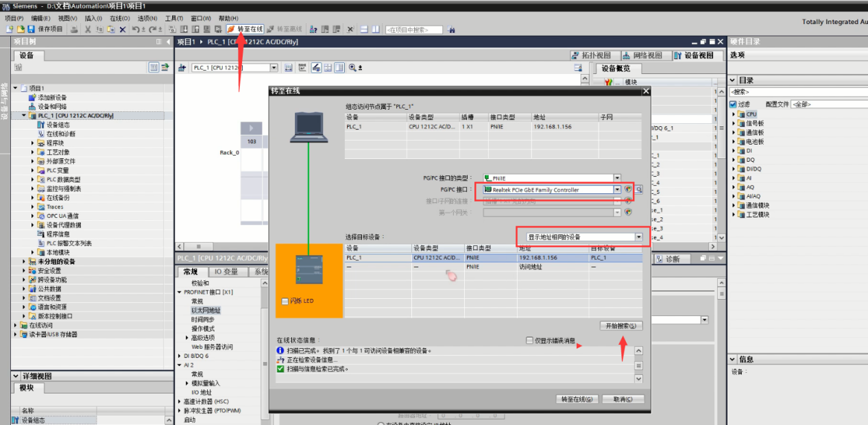Click the project search input field

pyautogui.click(x=413, y=30)
